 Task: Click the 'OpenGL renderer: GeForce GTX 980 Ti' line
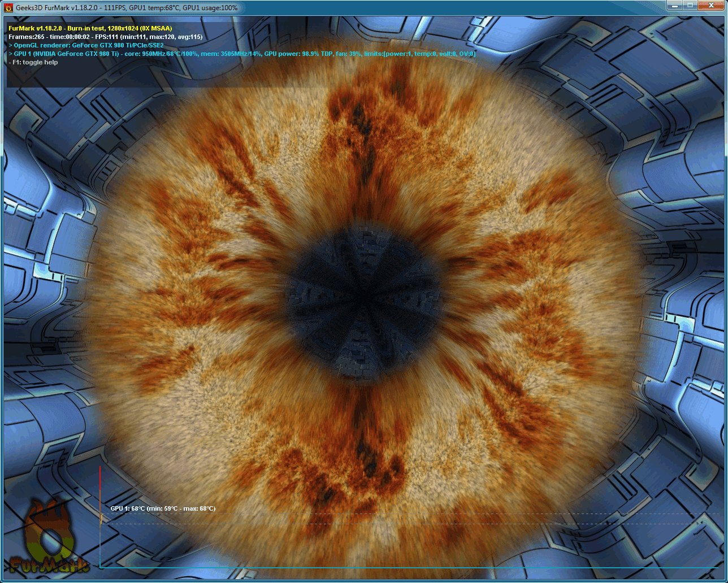coord(86,45)
